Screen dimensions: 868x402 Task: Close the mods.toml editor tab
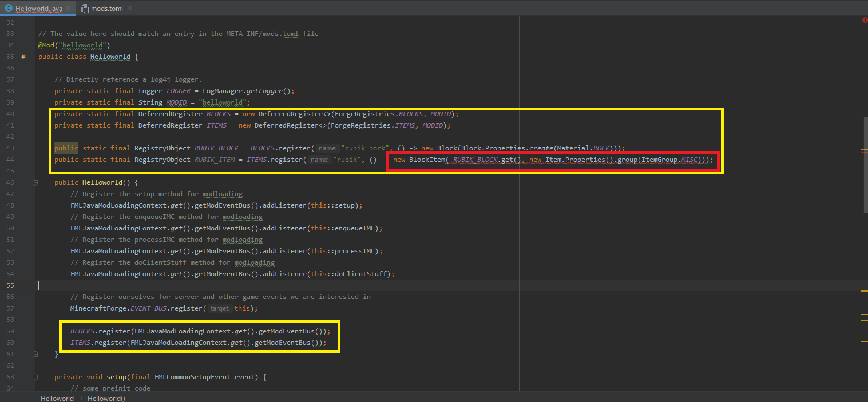point(128,8)
